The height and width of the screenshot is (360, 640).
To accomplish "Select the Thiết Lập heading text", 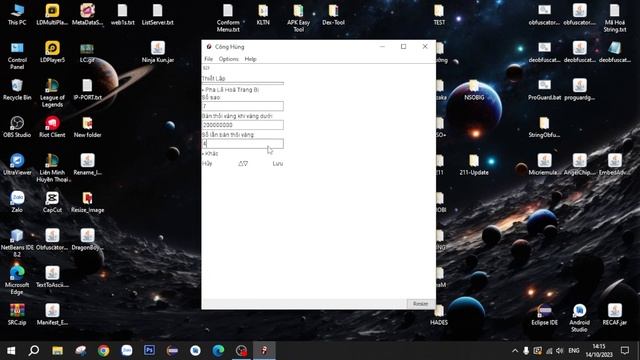I will pos(213,78).
